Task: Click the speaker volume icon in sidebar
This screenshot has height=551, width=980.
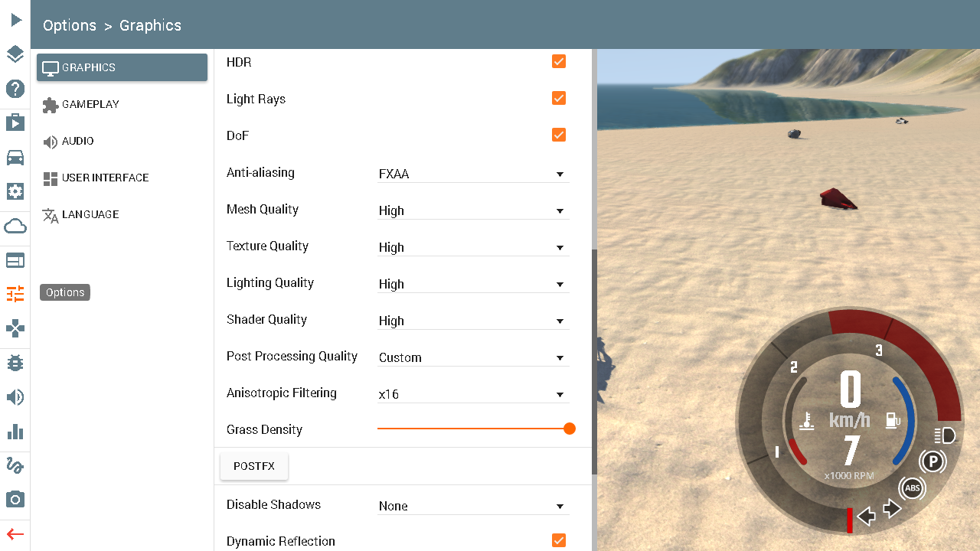Action: [15, 397]
